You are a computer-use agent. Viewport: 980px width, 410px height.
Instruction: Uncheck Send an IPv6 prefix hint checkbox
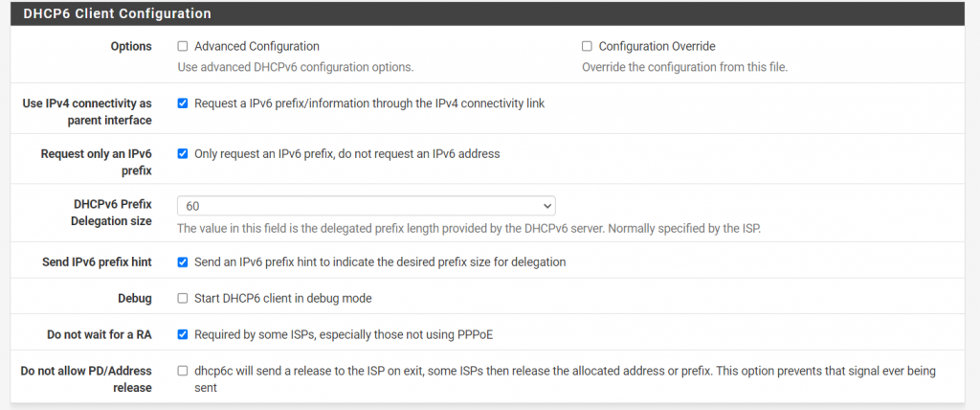(x=183, y=262)
